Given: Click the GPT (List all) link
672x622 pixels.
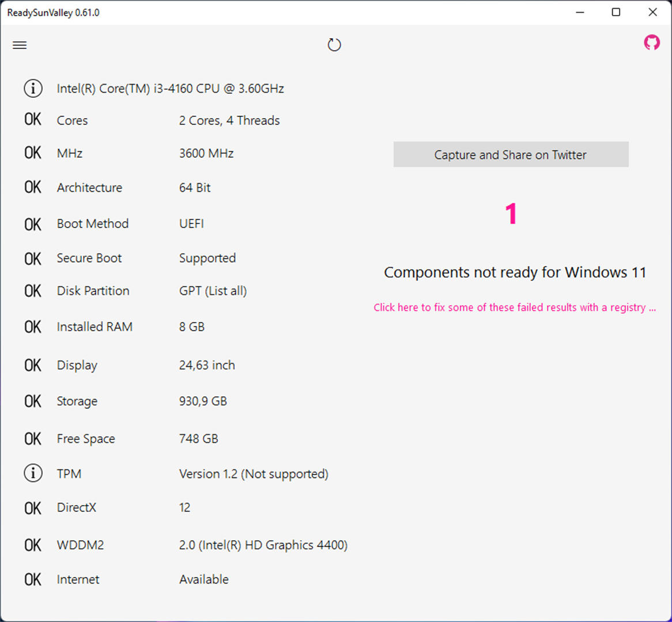Looking at the screenshot, I should tap(213, 291).
